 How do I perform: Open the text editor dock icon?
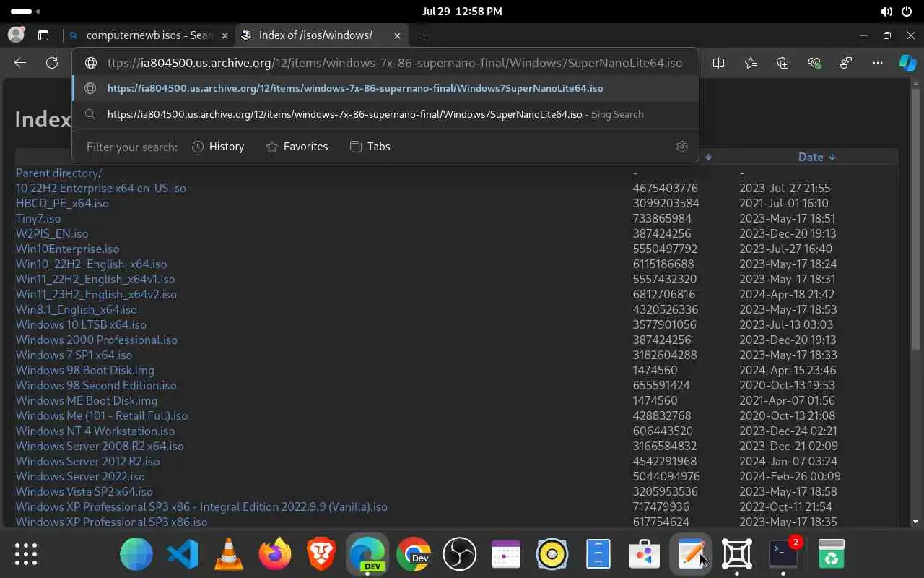(x=691, y=554)
